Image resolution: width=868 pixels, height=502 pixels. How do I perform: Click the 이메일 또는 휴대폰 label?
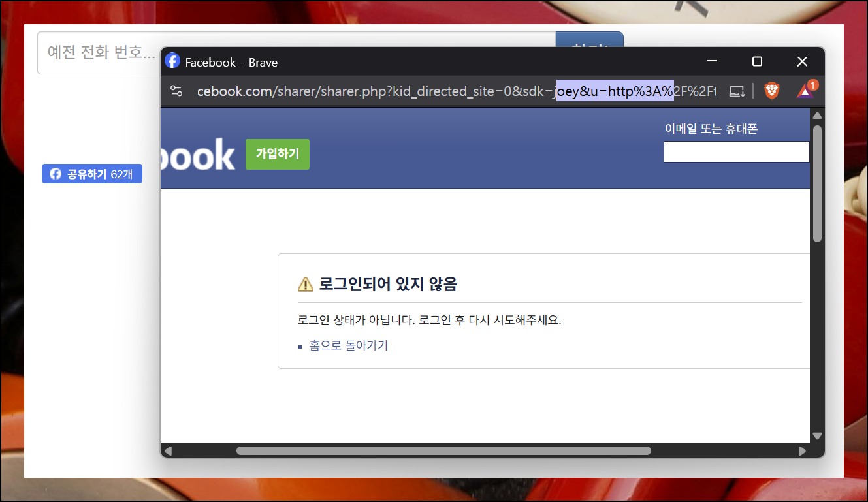711,129
